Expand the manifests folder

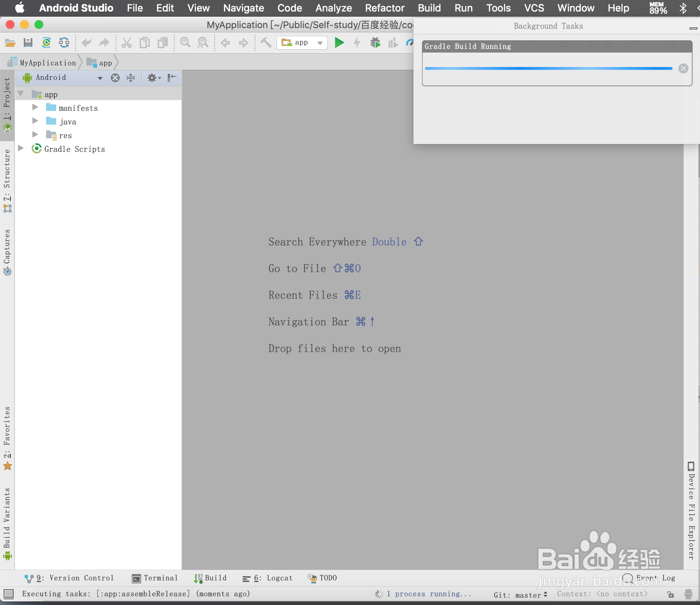[x=35, y=107]
